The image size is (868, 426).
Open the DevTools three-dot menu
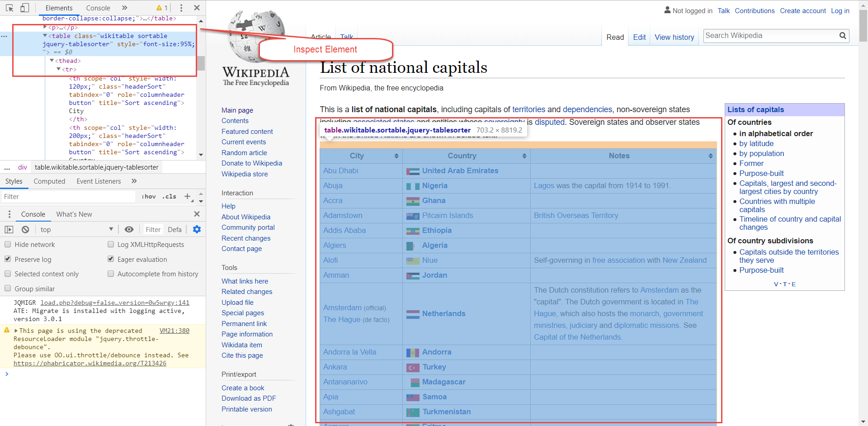click(181, 8)
